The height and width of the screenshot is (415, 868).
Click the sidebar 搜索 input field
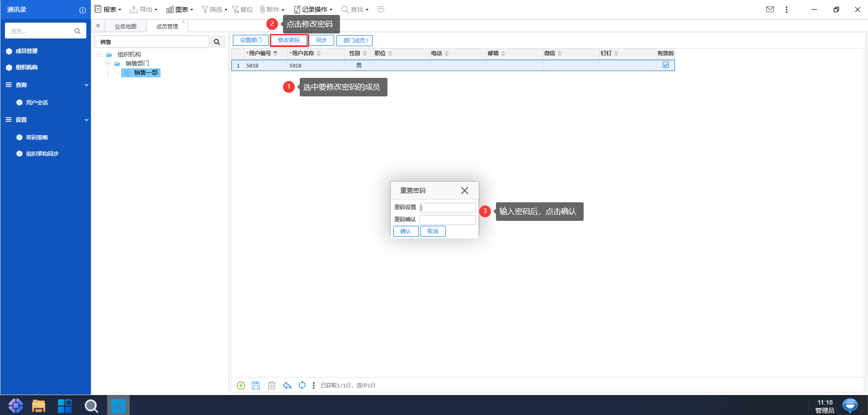(x=41, y=31)
